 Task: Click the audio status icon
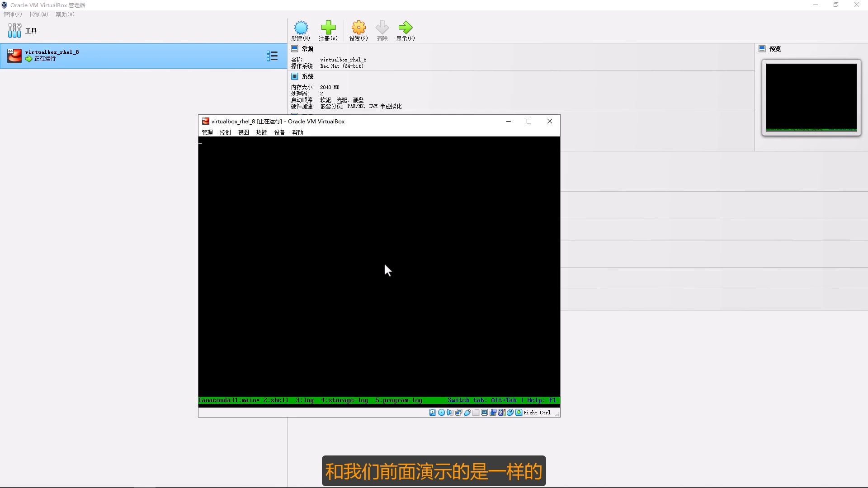point(450,412)
